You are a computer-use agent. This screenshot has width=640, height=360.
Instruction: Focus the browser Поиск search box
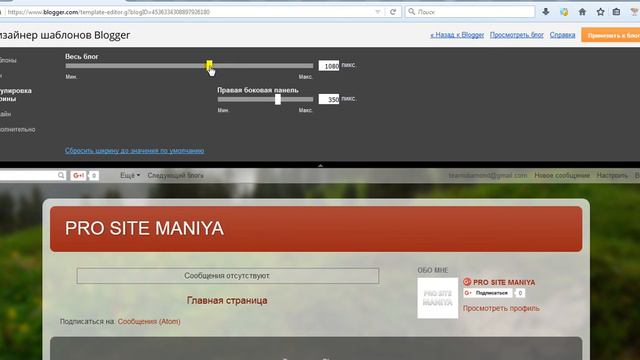pos(470,12)
